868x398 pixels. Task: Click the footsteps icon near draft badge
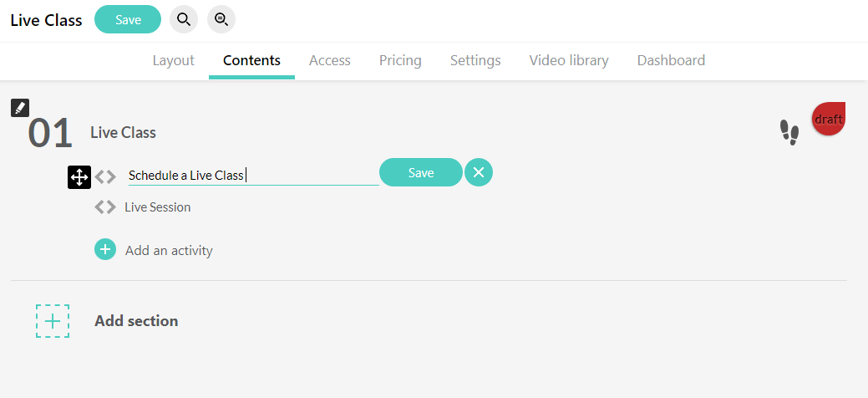(x=789, y=132)
